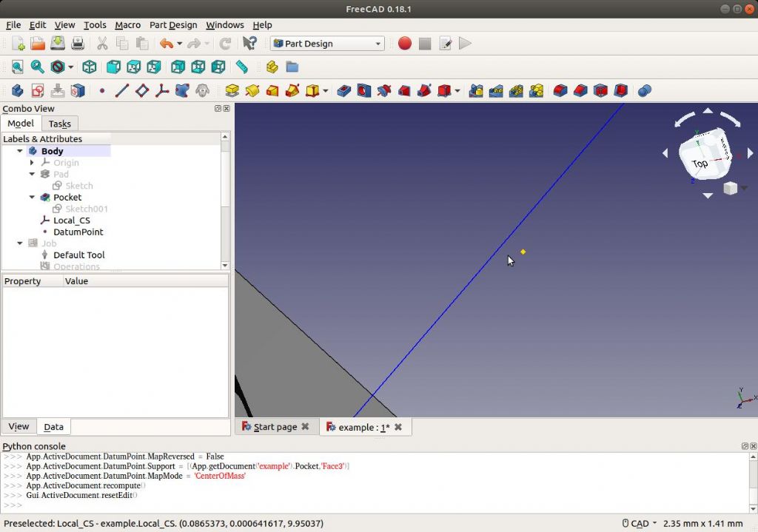This screenshot has width=758, height=532.
Task: Click the Mirrored feature icon
Action: pos(476,90)
